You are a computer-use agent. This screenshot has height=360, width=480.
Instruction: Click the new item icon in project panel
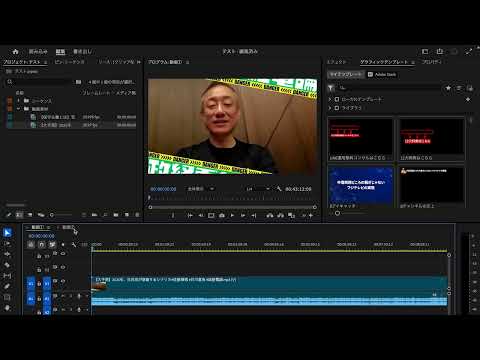pos(127,215)
